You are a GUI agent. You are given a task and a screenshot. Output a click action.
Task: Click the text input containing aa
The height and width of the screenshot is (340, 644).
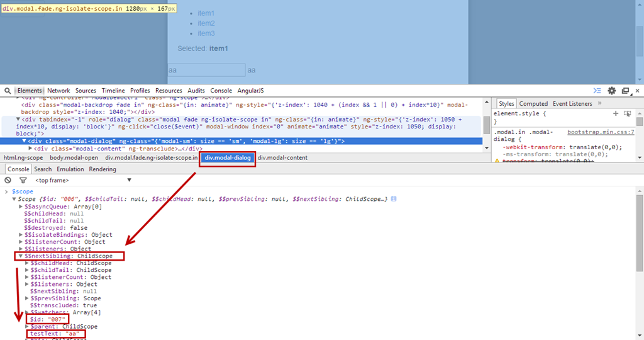[206, 70]
